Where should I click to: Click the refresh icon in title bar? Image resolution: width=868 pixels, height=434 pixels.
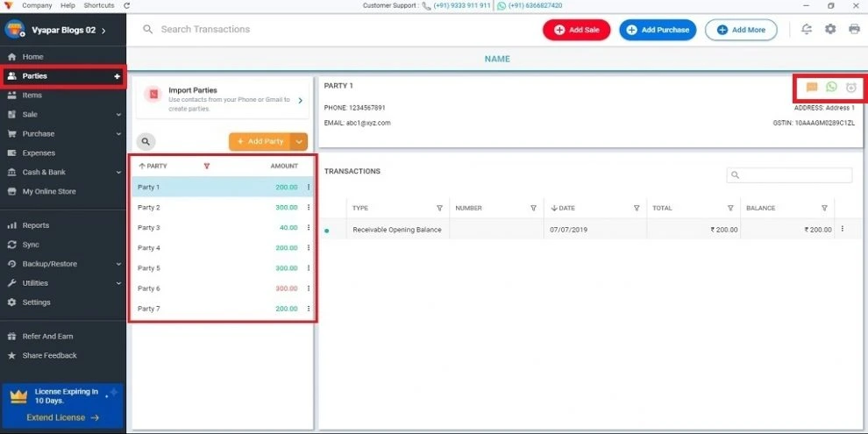coord(127,5)
